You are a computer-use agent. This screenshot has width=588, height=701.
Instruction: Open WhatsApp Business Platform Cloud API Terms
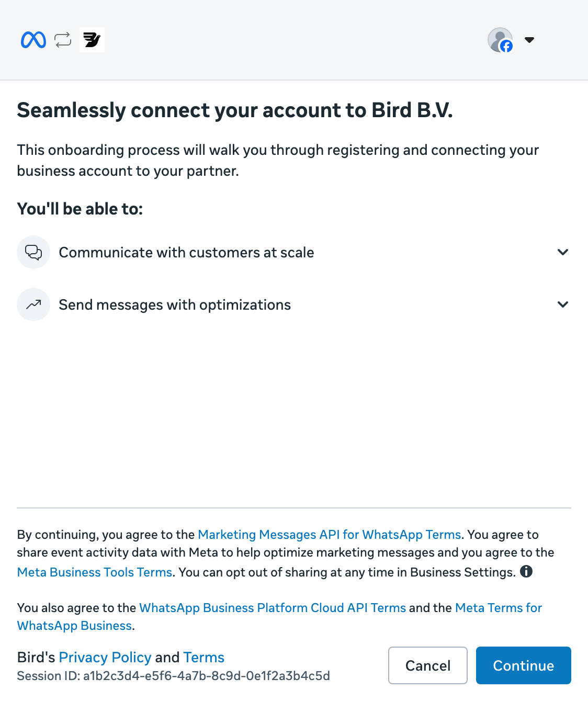coord(273,608)
